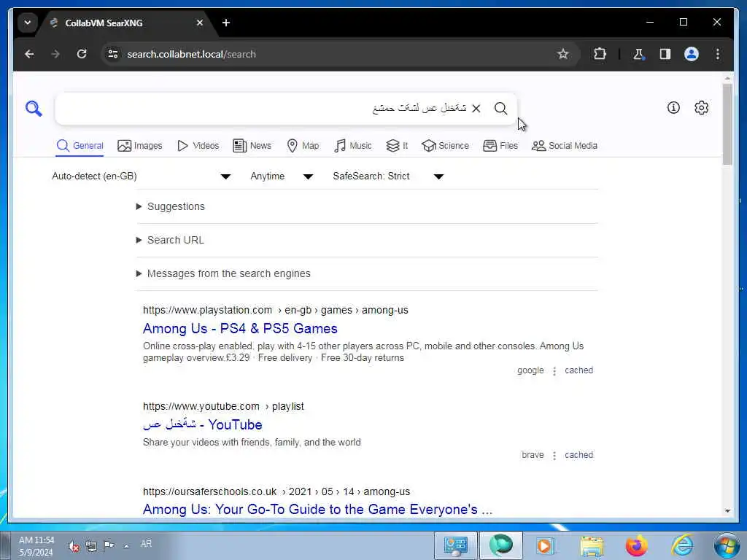Close the CollabVM SearXNG tab
Viewport: 747px width, 560px height.
point(200,23)
